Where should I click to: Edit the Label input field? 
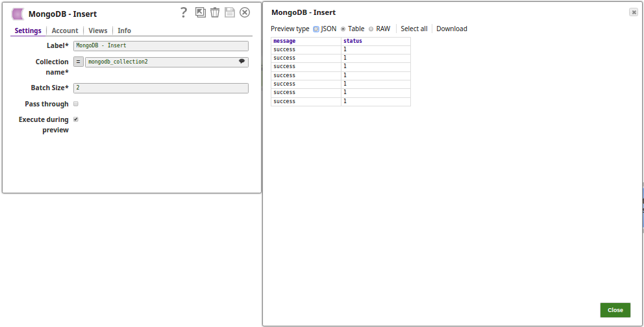click(161, 45)
